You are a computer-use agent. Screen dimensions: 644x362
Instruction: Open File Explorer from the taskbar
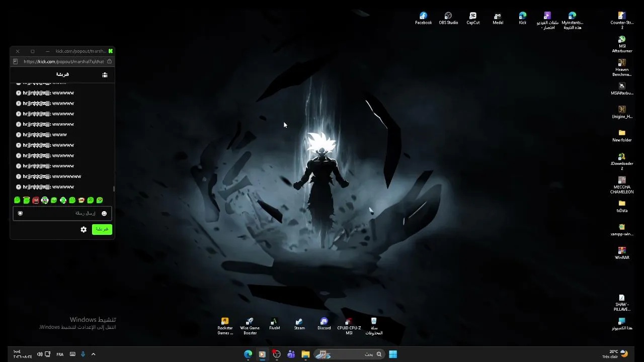(305, 354)
